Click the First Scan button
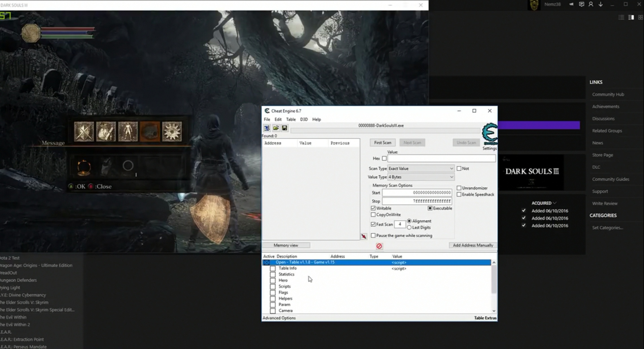Screen dimensions: 644x349 tap(383, 142)
